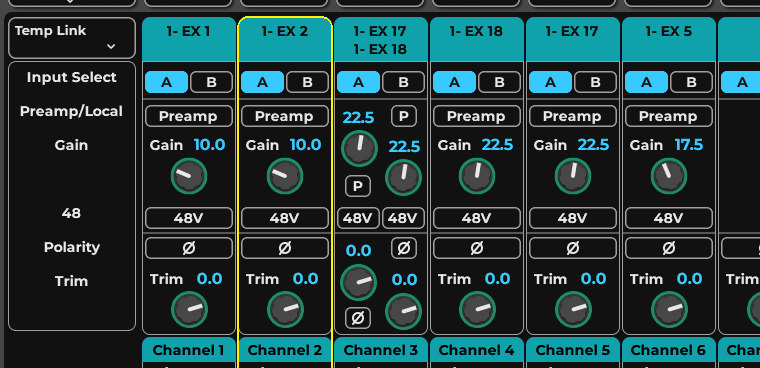
Task: Click Channel 1 gain knob
Action: tap(189, 176)
